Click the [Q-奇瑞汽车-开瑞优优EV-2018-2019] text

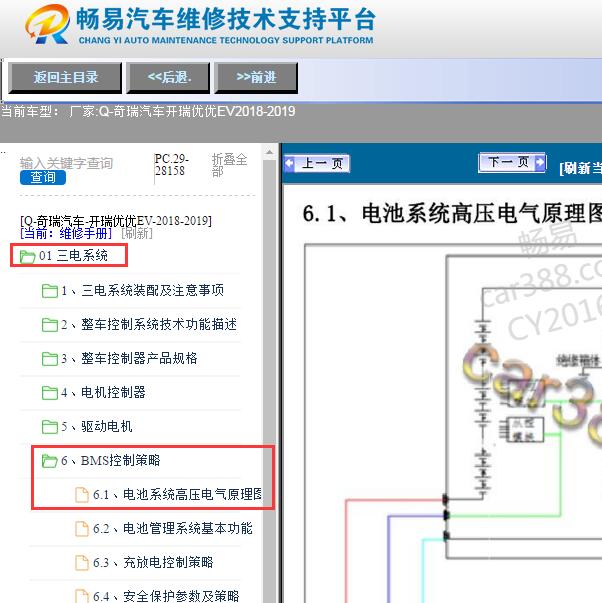tap(116, 221)
